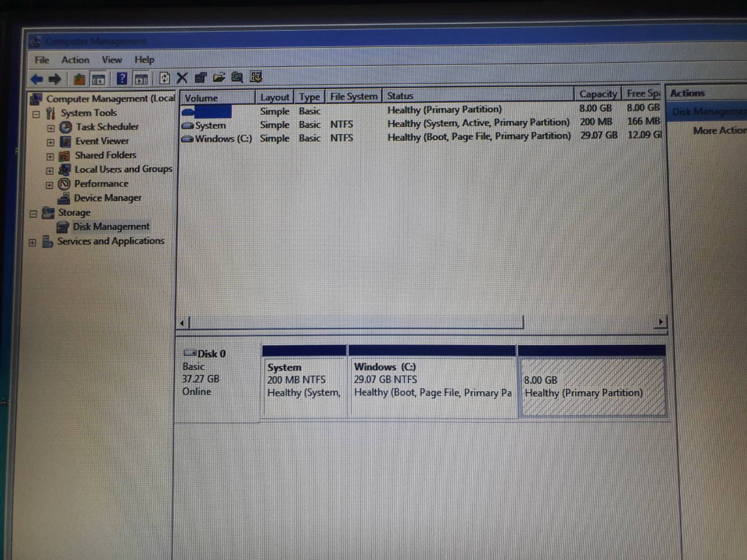The image size is (747, 560).
Task: Click More Actions in Actions pane
Action: point(719,130)
